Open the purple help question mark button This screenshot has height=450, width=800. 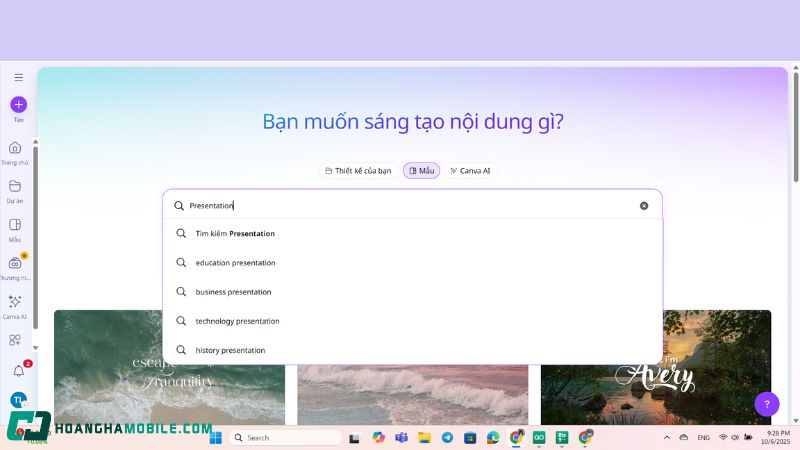(767, 404)
